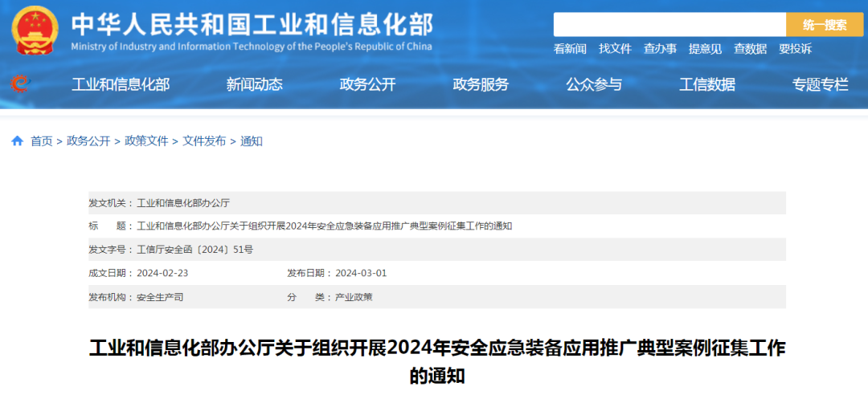Go to 通知 in the breadcrumb
The height and width of the screenshot is (399, 868).
tap(252, 141)
